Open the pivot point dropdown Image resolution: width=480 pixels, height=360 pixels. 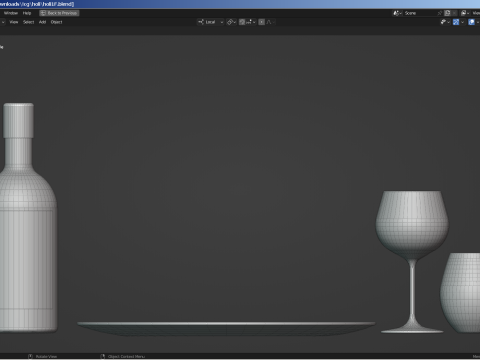pyautogui.click(x=231, y=22)
